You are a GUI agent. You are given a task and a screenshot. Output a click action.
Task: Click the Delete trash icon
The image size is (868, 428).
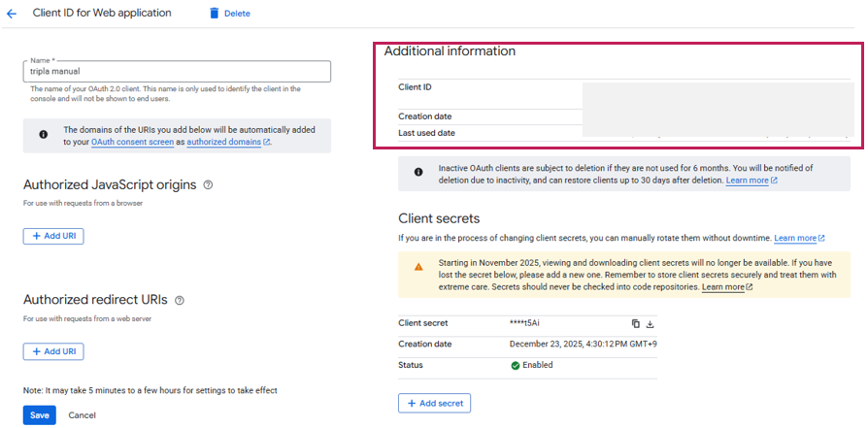(214, 14)
